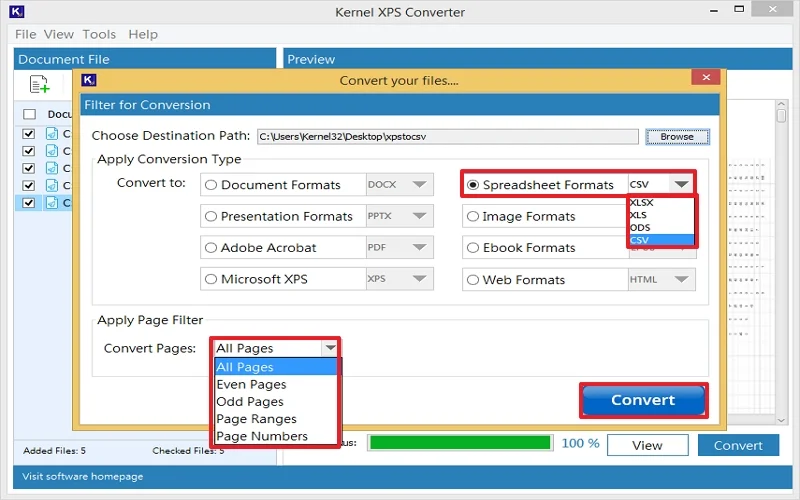This screenshot has width=800, height=500.
Task: Select Page Ranges in the page filter list
Action: 256,419
